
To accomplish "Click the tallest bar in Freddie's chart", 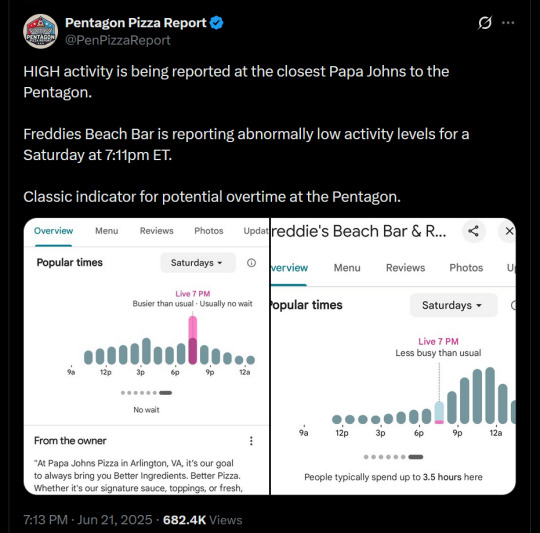I will [x=490, y=395].
